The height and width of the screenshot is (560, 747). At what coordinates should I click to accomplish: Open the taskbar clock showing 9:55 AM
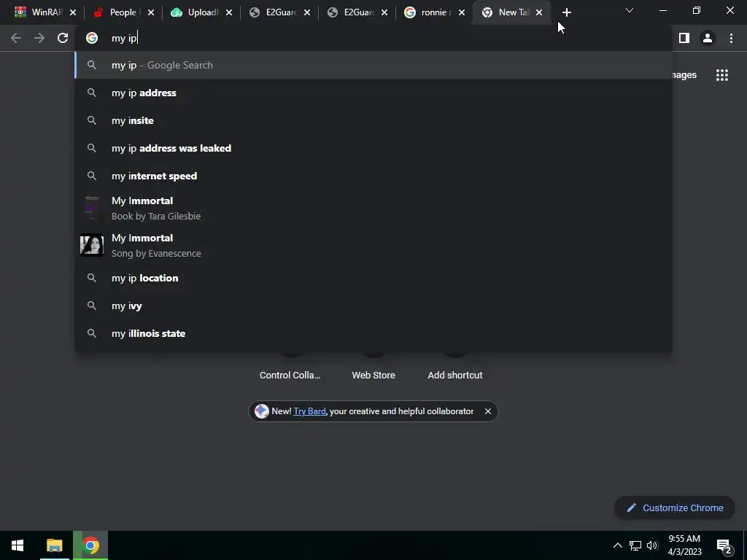pyautogui.click(x=684, y=545)
